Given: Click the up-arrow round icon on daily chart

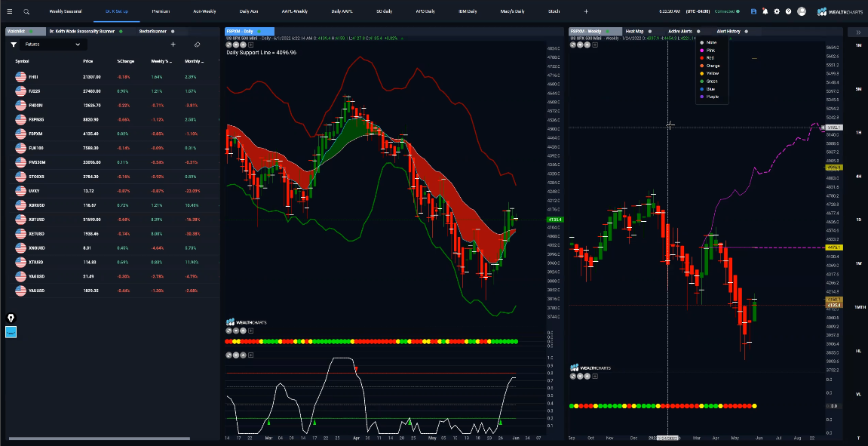Looking at the screenshot, I should (x=244, y=45).
